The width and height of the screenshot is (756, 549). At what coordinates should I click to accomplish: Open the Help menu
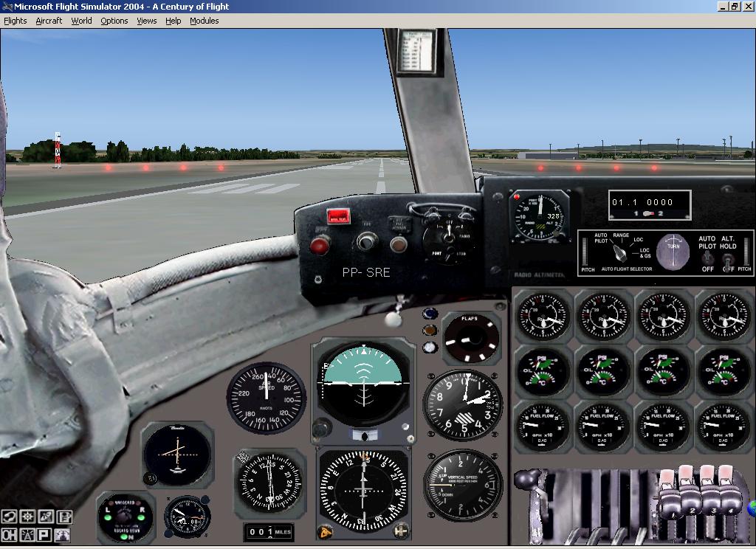click(x=173, y=21)
